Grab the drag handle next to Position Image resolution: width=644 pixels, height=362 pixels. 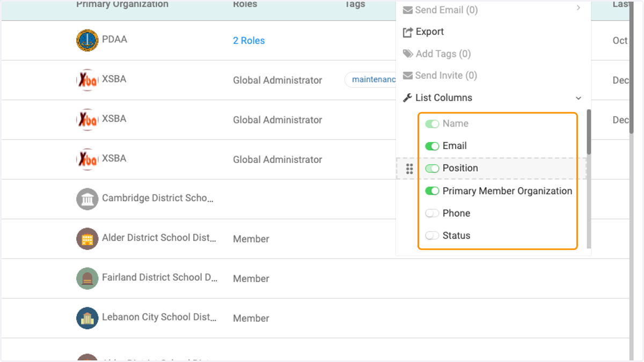(409, 169)
